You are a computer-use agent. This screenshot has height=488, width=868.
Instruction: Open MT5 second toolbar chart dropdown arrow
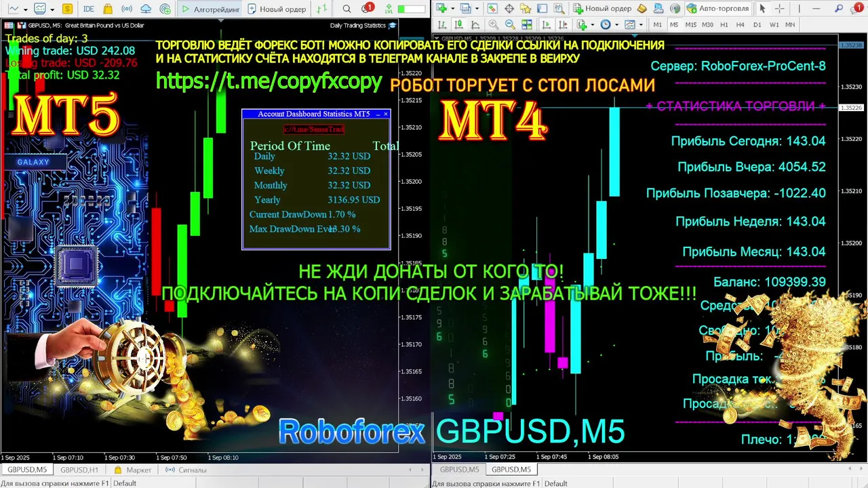[x=52, y=10]
